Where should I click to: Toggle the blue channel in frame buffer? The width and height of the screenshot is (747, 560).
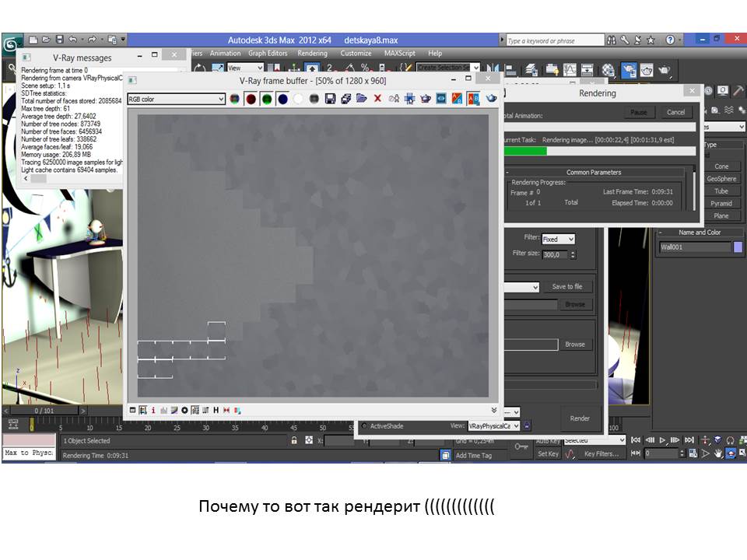282,99
